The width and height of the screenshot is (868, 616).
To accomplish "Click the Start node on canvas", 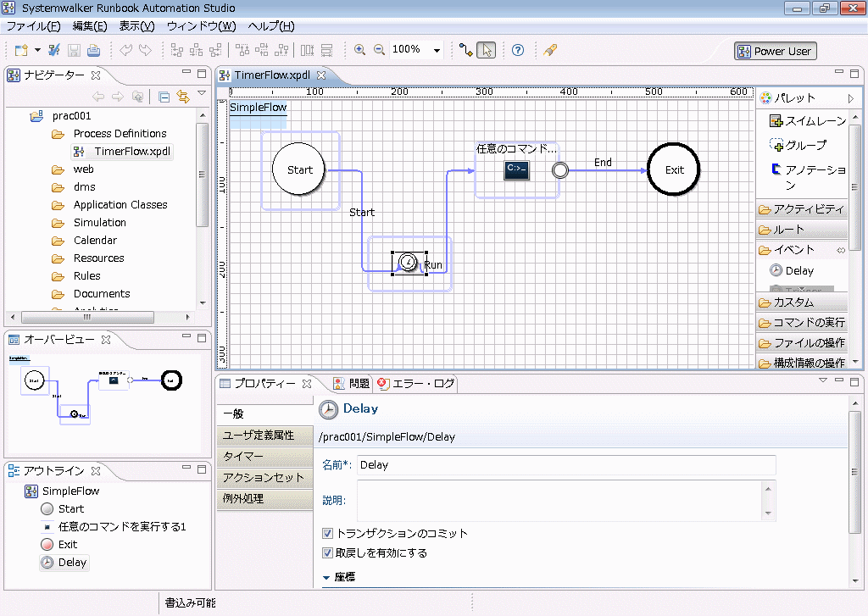I will click(299, 169).
